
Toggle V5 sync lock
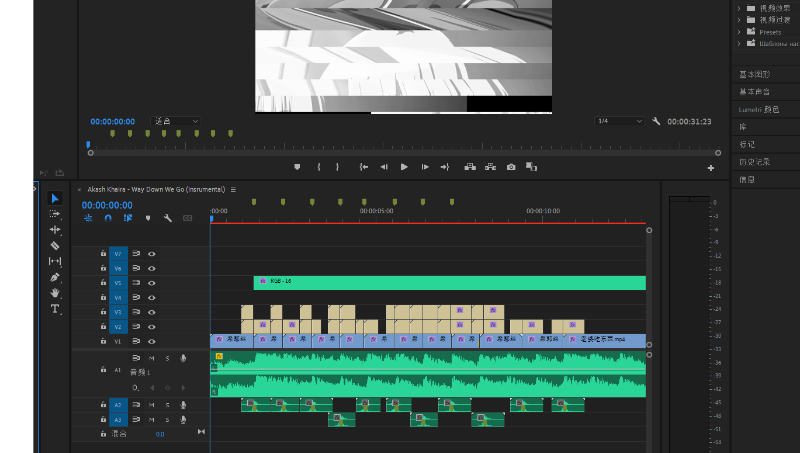[136, 283]
